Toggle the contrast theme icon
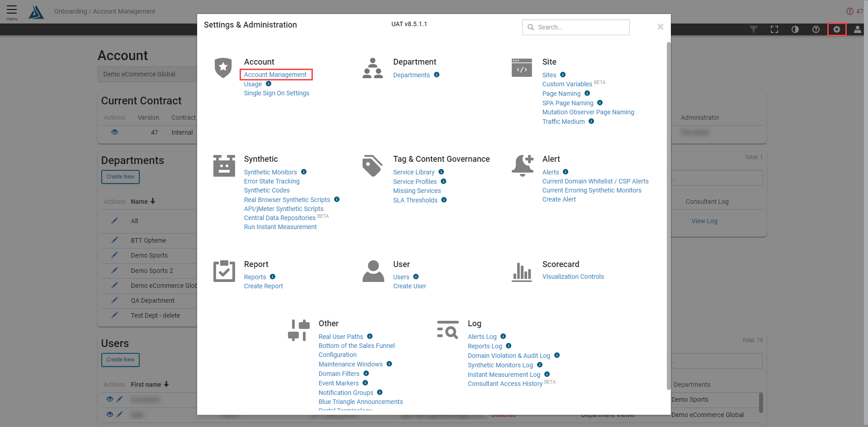This screenshot has width=868, height=427. (x=795, y=29)
